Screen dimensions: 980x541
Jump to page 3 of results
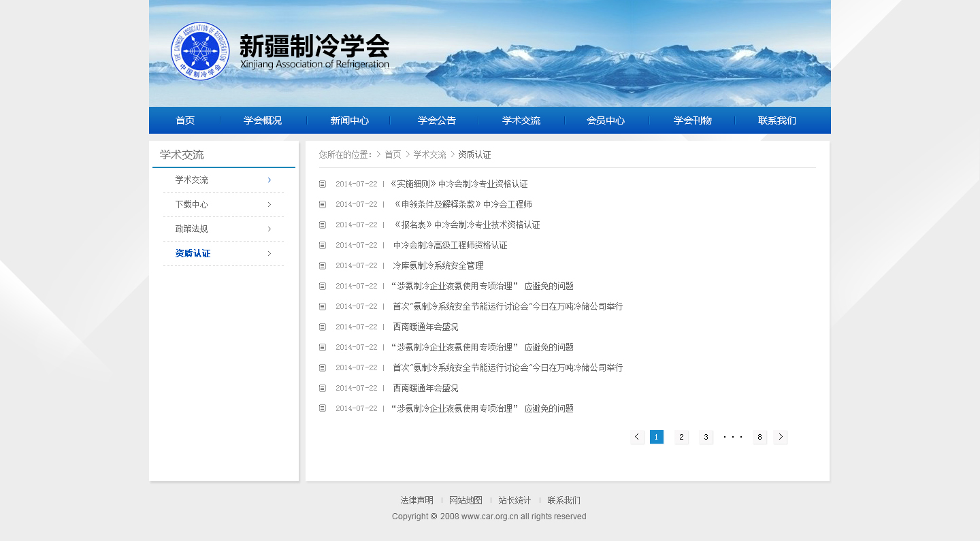point(706,437)
